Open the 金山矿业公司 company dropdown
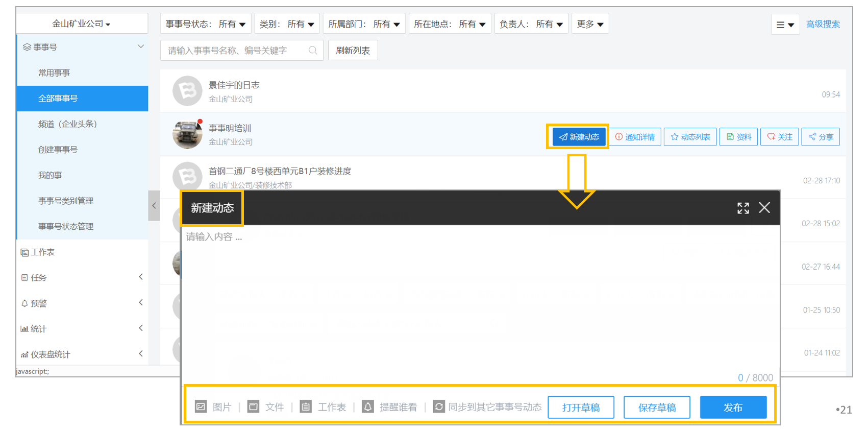 click(82, 23)
